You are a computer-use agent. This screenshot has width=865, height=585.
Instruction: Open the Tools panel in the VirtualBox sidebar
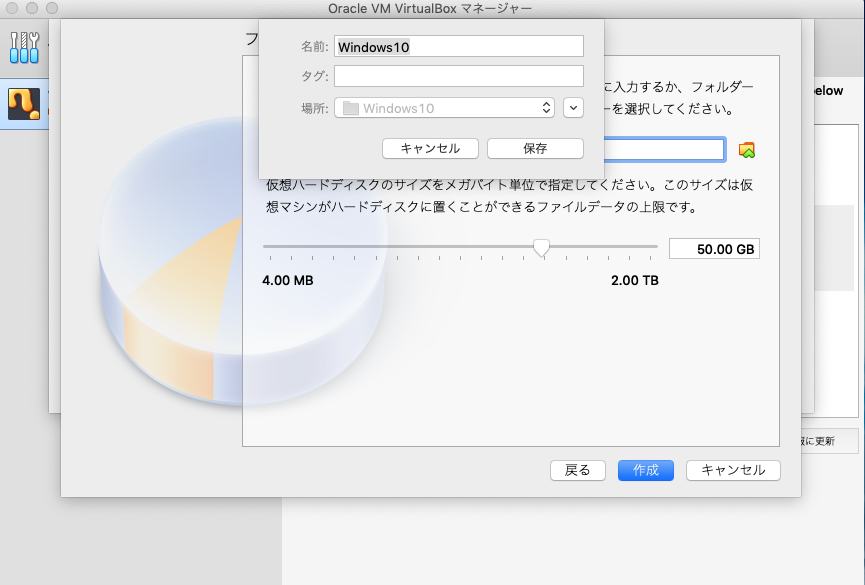click(x=22, y=45)
